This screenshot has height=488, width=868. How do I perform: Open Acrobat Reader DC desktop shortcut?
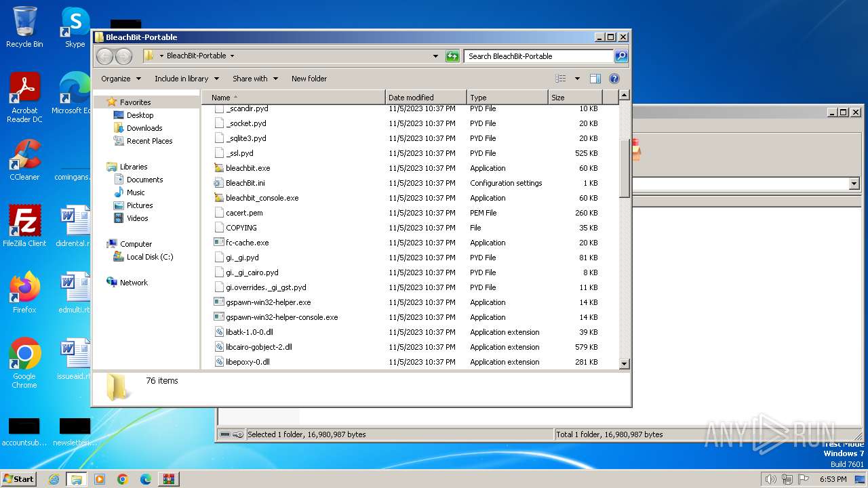(24, 98)
